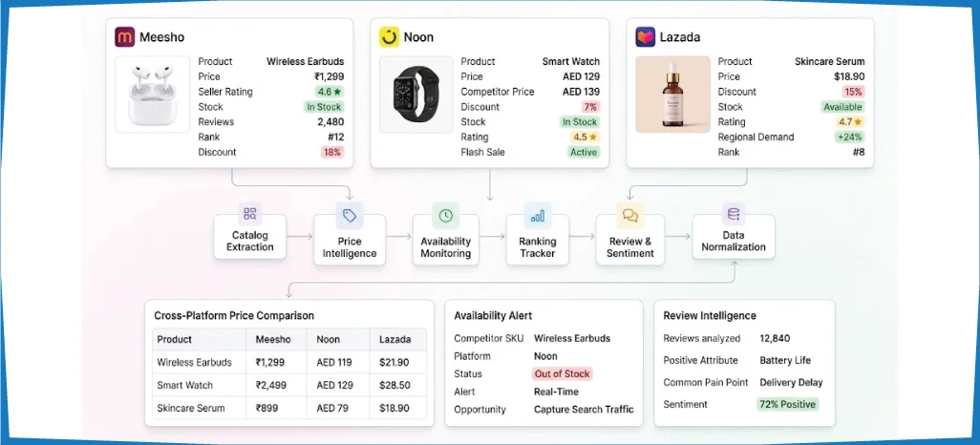The width and height of the screenshot is (980, 445).
Task: Click the #12 rank value
Action: [334, 137]
